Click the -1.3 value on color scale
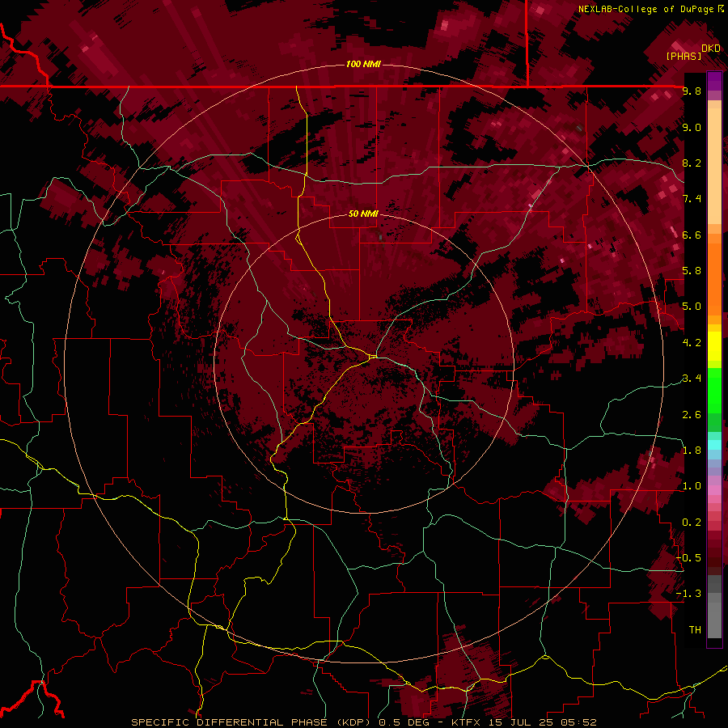Image resolution: width=728 pixels, height=728 pixels. (x=689, y=594)
